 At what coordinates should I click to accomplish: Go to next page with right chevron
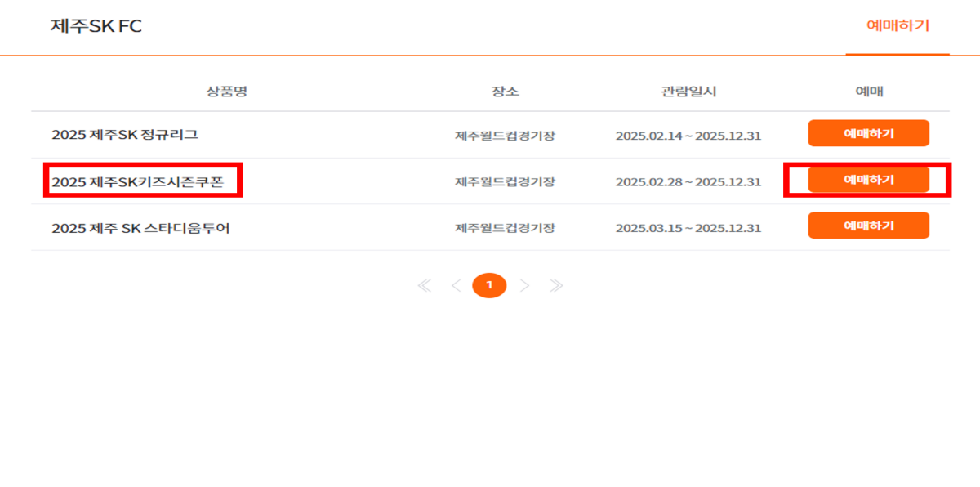coord(524,285)
